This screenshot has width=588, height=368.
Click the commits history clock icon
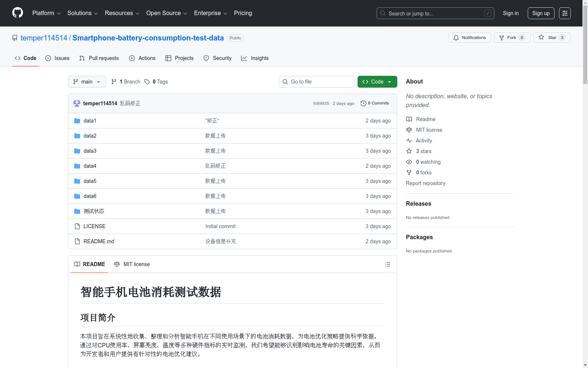coord(363,103)
